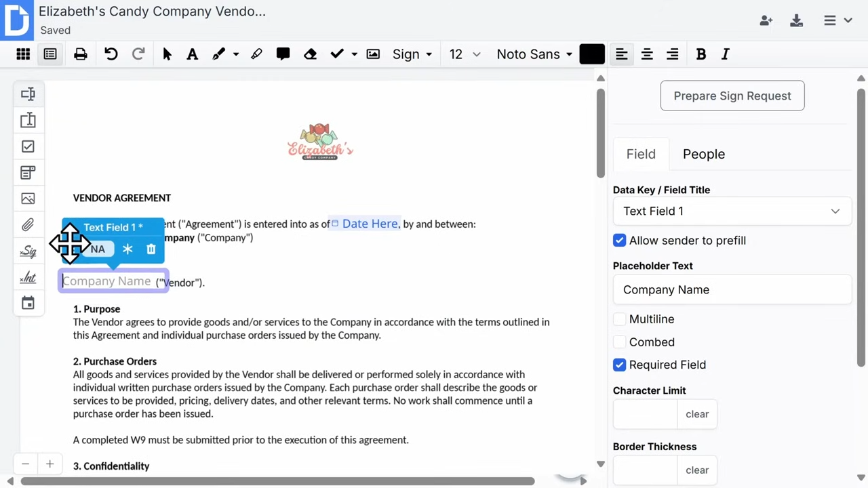Add a signature field from the sidebar
The width and height of the screenshot is (868, 488).
click(28, 251)
